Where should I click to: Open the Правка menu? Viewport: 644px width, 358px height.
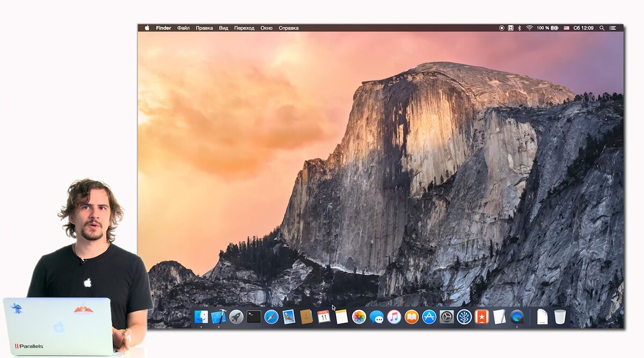204,28
